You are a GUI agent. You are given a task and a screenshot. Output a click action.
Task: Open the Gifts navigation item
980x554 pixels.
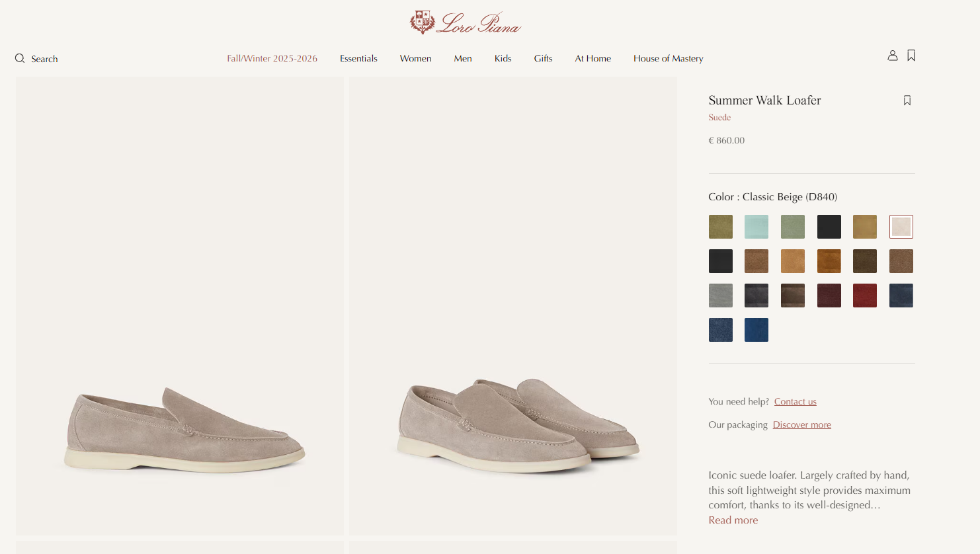(543, 58)
